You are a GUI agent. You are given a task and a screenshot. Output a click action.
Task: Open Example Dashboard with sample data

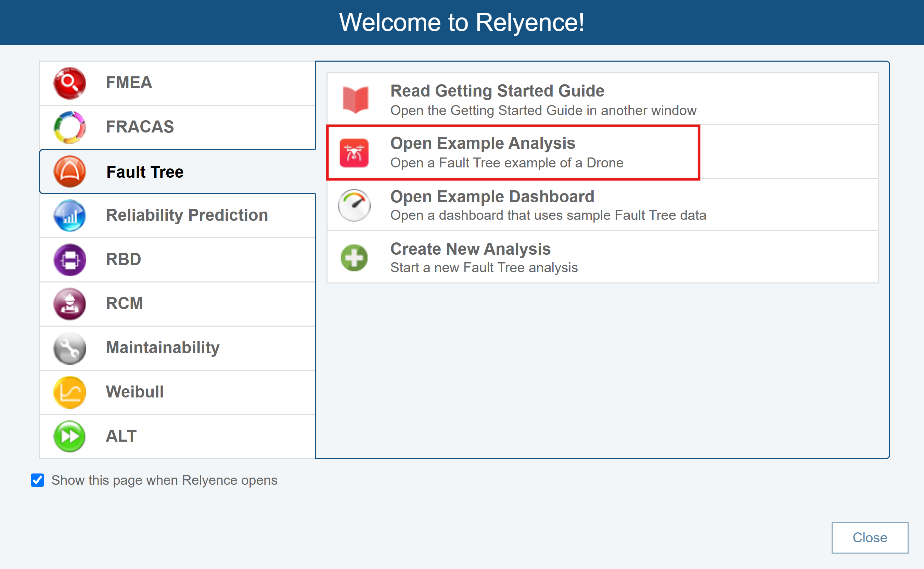[492, 197]
